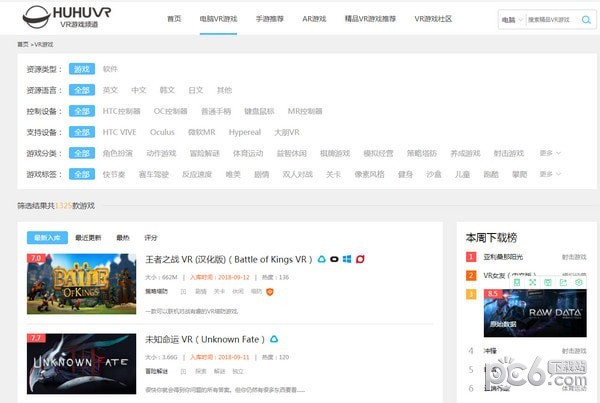Open the Raw Data thumbnail in download chart

[x=535, y=313]
